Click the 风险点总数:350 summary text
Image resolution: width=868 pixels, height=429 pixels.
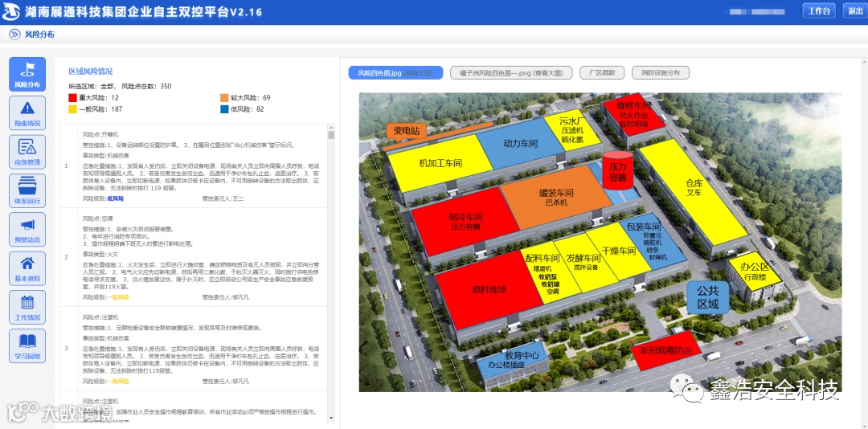(147, 86)
